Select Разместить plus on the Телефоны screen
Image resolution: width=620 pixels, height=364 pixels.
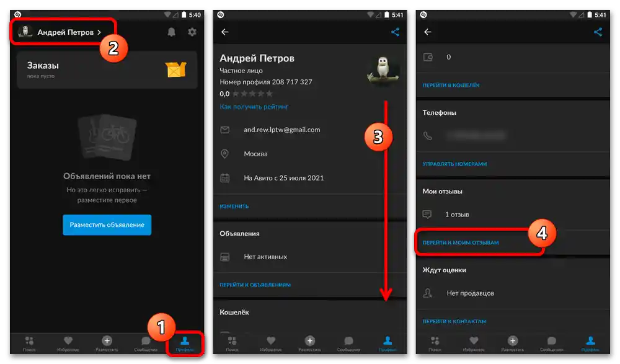coord(513,344)
